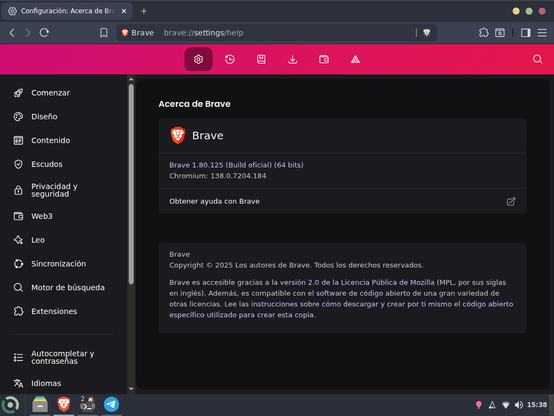
Task: Open the Downloads icon in pink toolbar
Action: (x=293, y=59)
